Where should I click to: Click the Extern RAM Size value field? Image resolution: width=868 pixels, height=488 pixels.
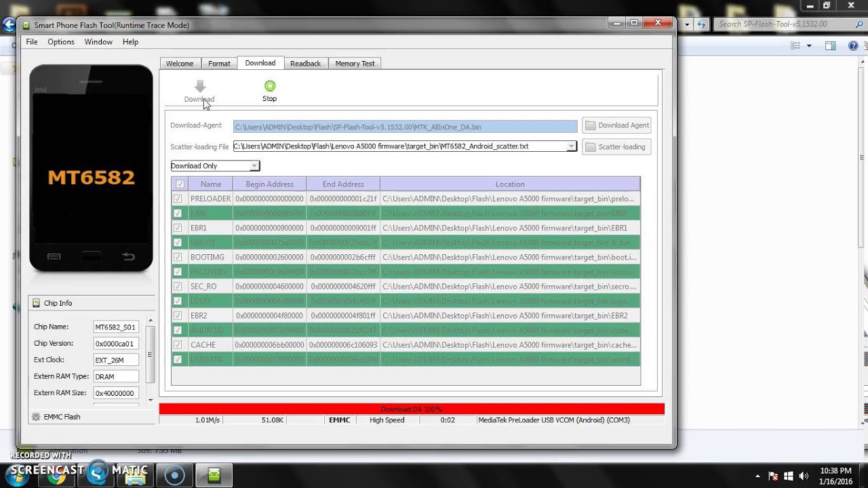(x=116, y=392)
